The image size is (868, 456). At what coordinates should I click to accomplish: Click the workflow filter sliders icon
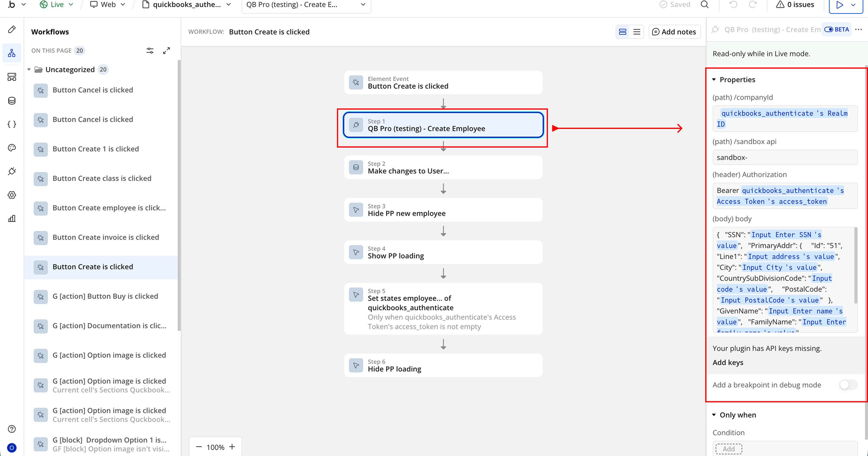pyautogui.click(x=150, y=51)
